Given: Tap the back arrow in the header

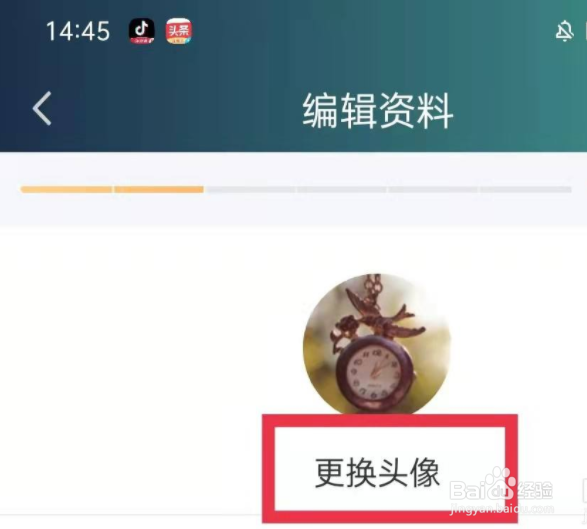Looking at the screenshot, I should [x=42, y=109].
